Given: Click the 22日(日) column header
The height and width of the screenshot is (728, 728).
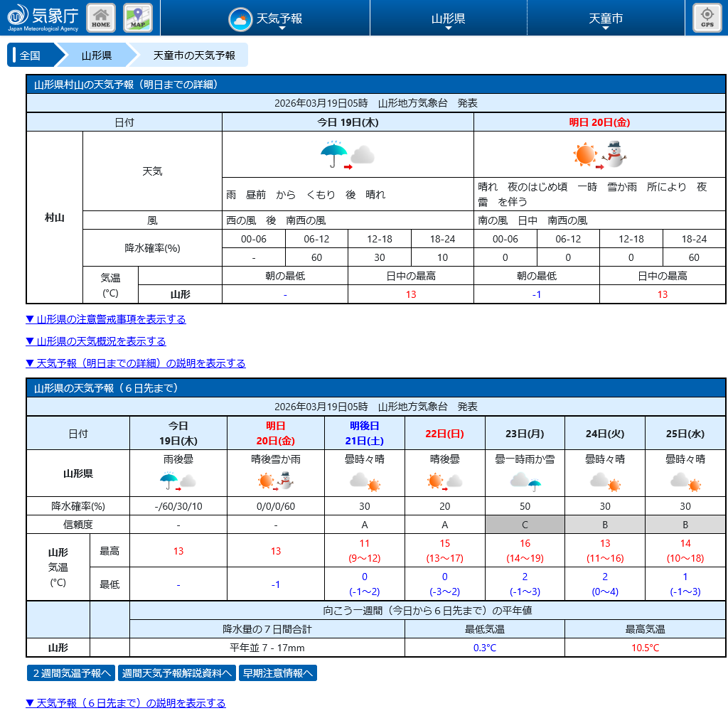Looking at the screenshot, I should pyautogui.click(x=445, y=433).
